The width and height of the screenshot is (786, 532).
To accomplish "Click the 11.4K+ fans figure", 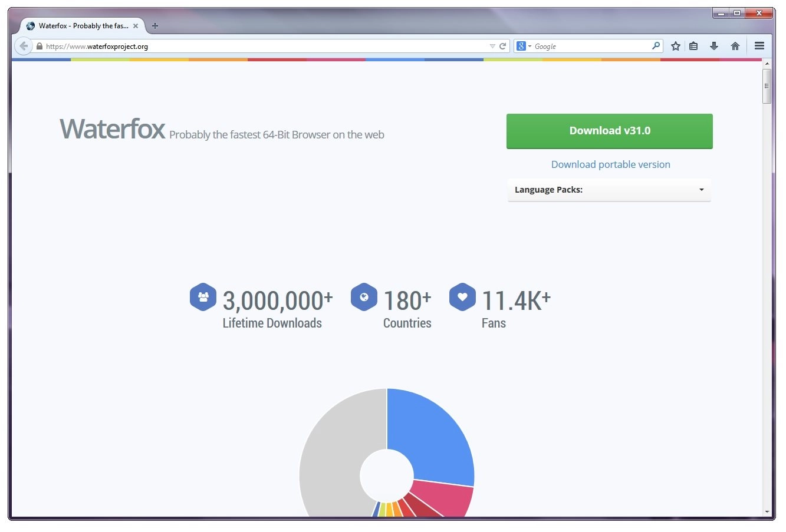I will coord(516,300).
